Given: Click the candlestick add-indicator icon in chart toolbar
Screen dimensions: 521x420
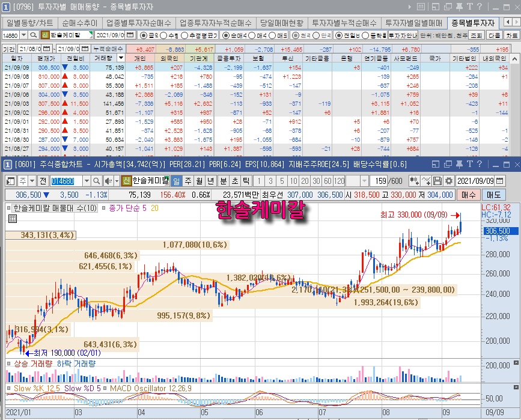Looking at the screenshot, I should (415, 181).
